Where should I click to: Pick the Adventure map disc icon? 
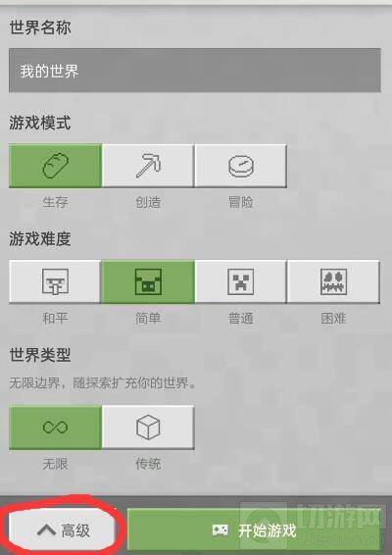pos(240,166)
